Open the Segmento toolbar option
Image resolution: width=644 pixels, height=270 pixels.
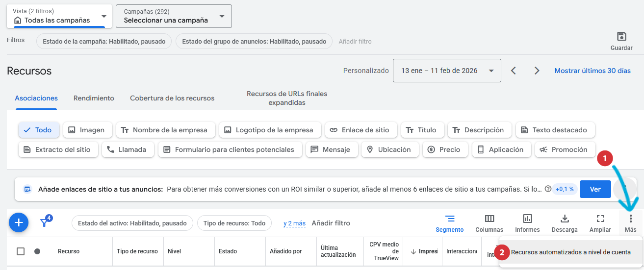(449, 223)
